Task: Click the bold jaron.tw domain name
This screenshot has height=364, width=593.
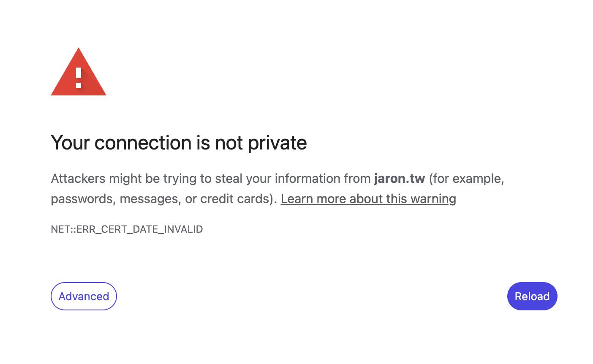Action: tap(399, 179)
